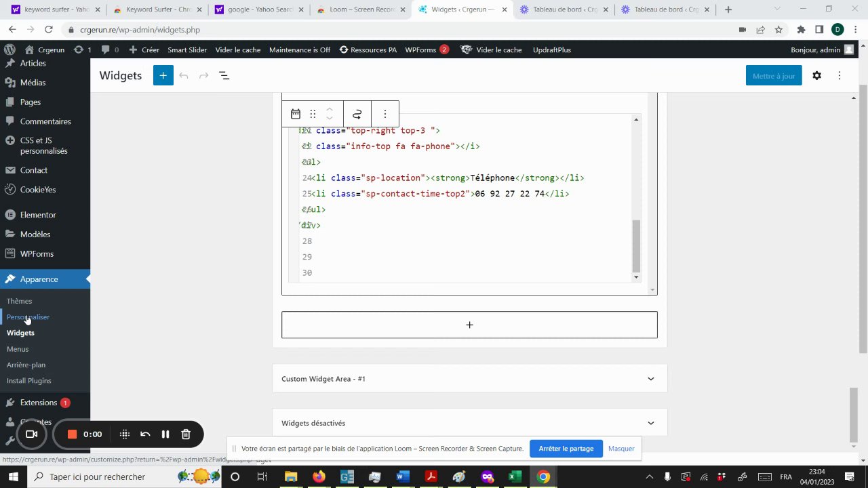This screenshot has height=488, width=868.
Task: Click the redo arrow in the Widgets header
Action: pyautogui.click(x=203, y=76)
